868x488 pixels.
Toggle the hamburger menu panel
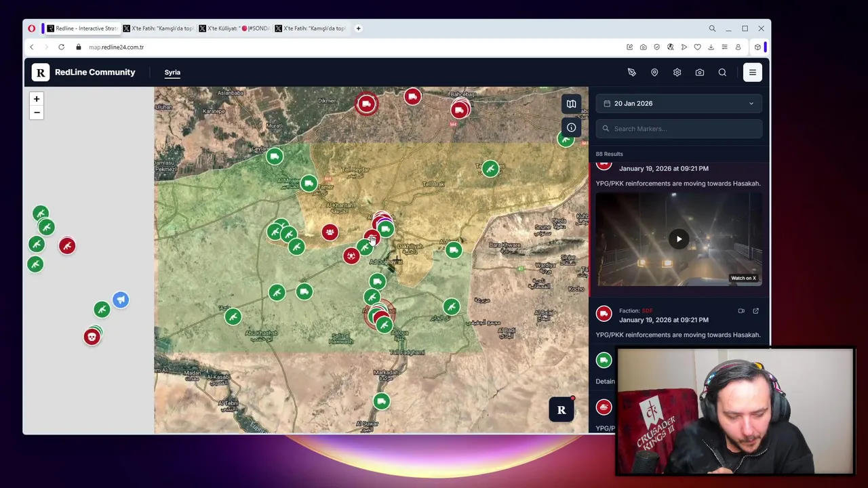(x=753, y=73)
